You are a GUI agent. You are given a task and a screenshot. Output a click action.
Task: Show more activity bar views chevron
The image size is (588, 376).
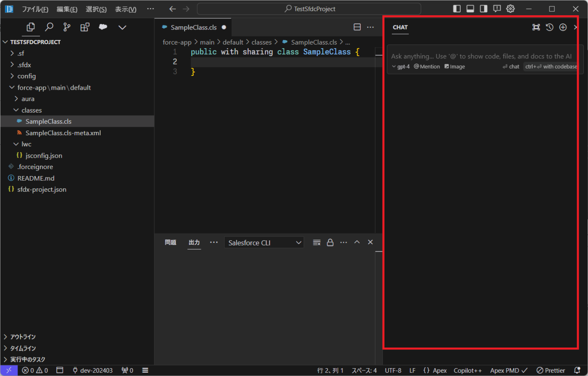coord(122,28)
